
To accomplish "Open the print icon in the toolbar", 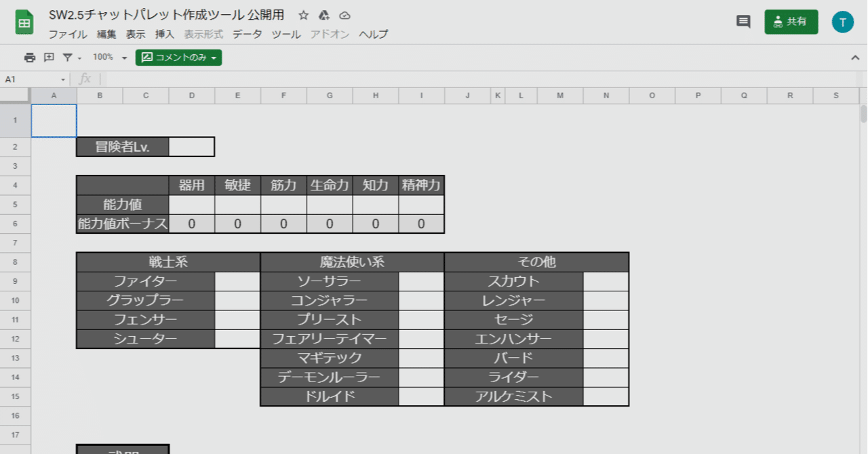I will click(x=29, y=58).
